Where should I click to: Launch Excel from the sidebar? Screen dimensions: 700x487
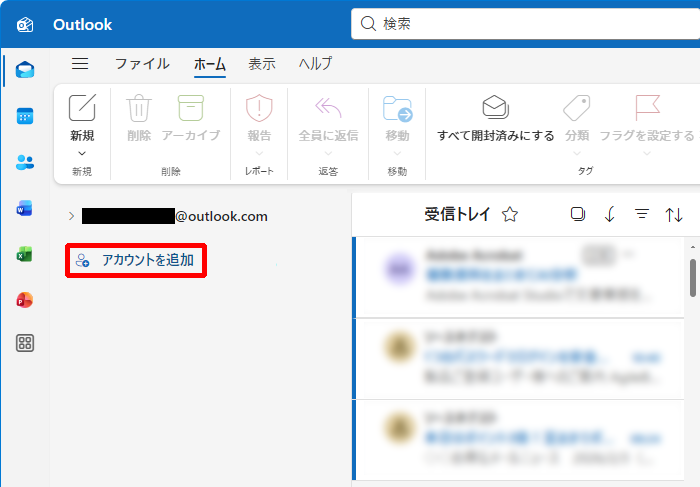pos(25,254)
